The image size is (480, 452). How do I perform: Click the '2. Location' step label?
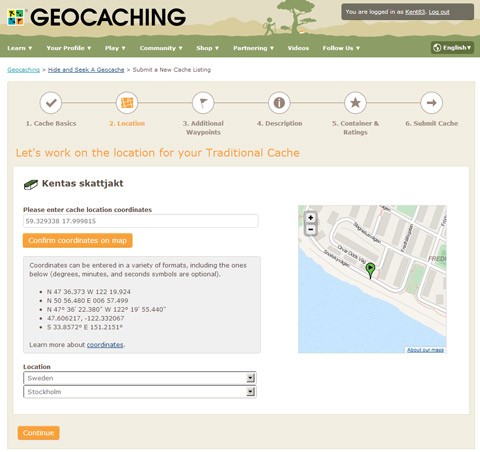pos(127,123)
